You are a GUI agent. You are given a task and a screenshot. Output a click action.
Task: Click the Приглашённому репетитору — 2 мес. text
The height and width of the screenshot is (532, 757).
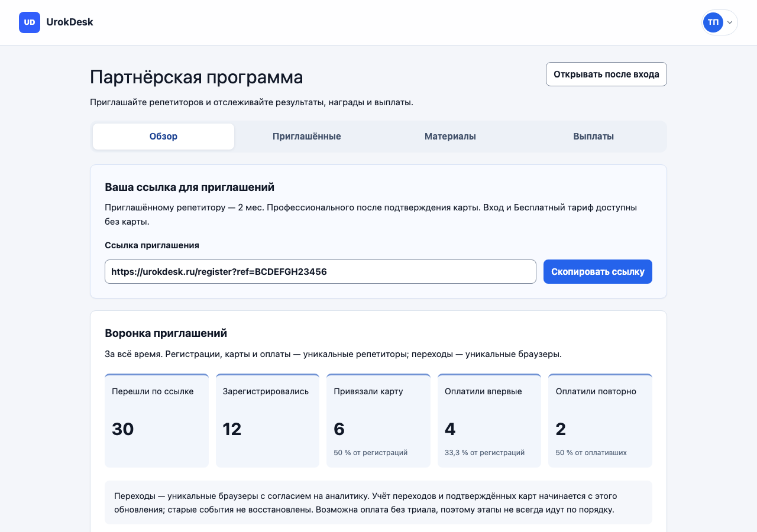371,215
